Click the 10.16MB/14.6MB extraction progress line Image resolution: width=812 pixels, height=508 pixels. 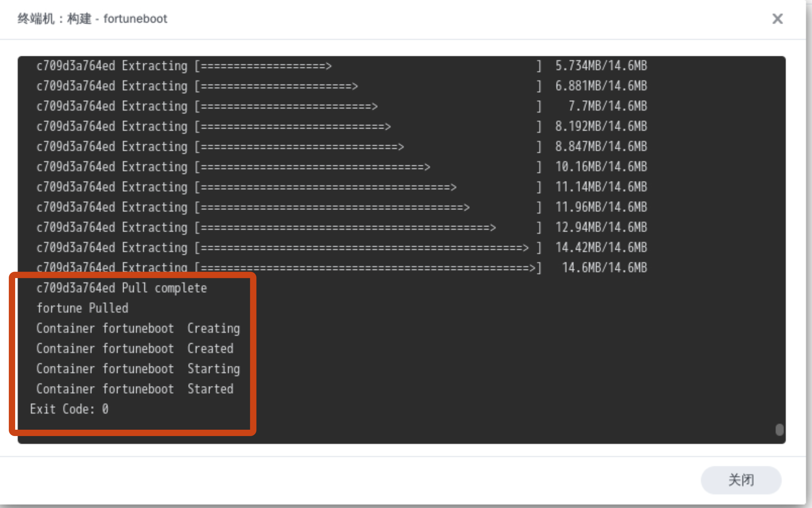[x=341, y=167]
